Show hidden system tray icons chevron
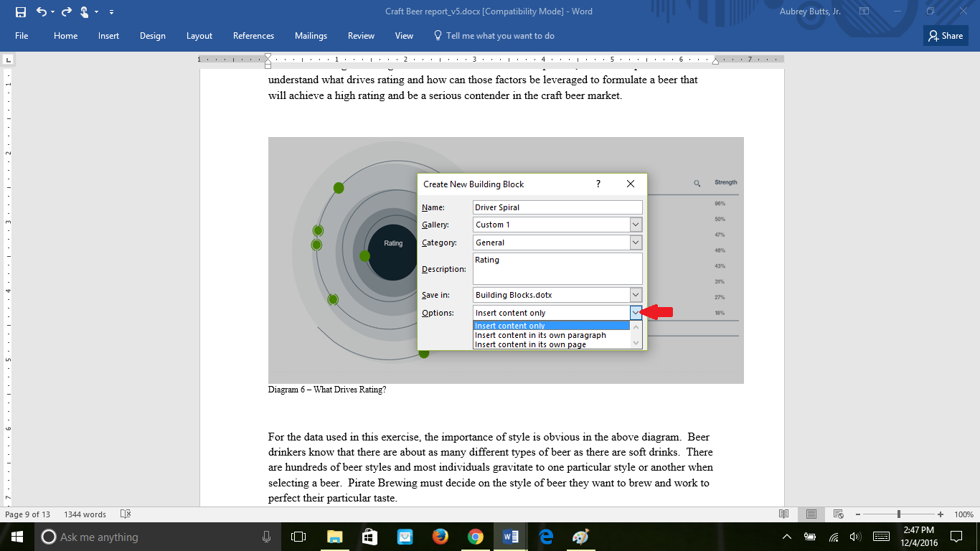980x551 pixels. click(x=788, y=537)
